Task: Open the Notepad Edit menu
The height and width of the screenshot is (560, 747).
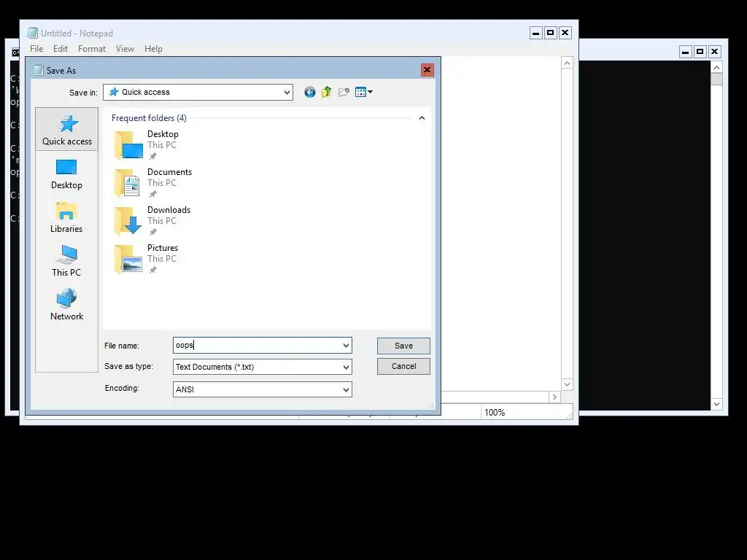Action: 61,49
